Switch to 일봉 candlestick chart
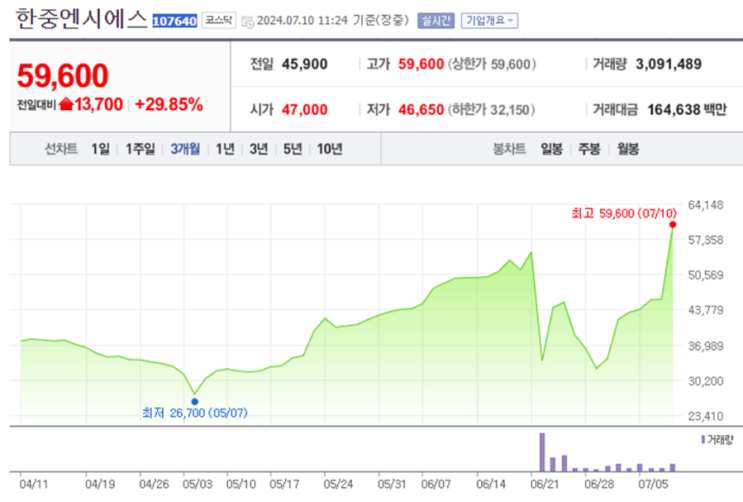Viewport: 743px width, 502px height. coord(552,149)
